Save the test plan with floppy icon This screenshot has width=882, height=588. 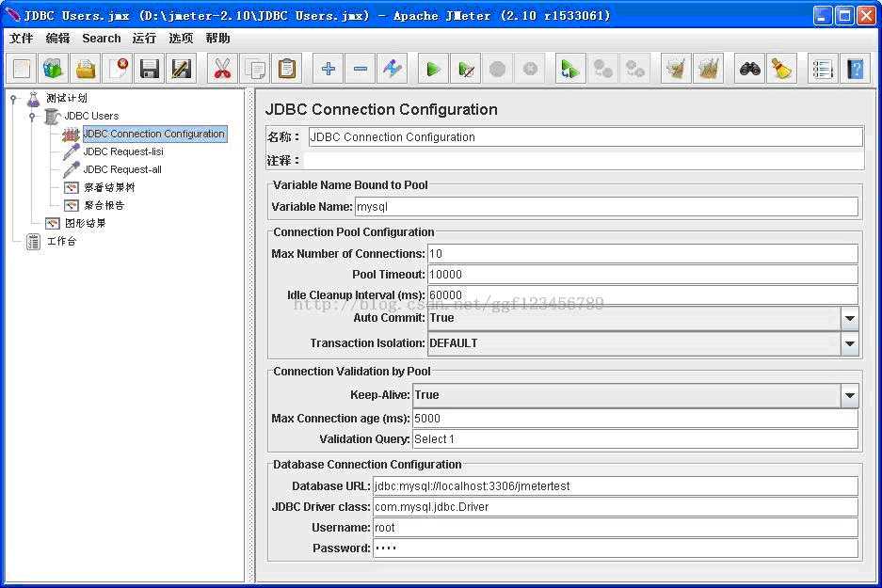pos(150,69)
